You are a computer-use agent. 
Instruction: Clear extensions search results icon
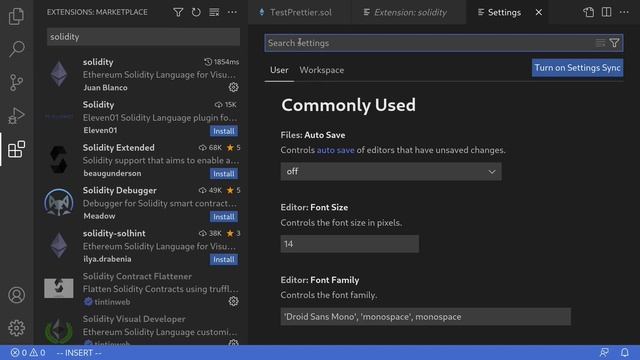coord(214,12)
